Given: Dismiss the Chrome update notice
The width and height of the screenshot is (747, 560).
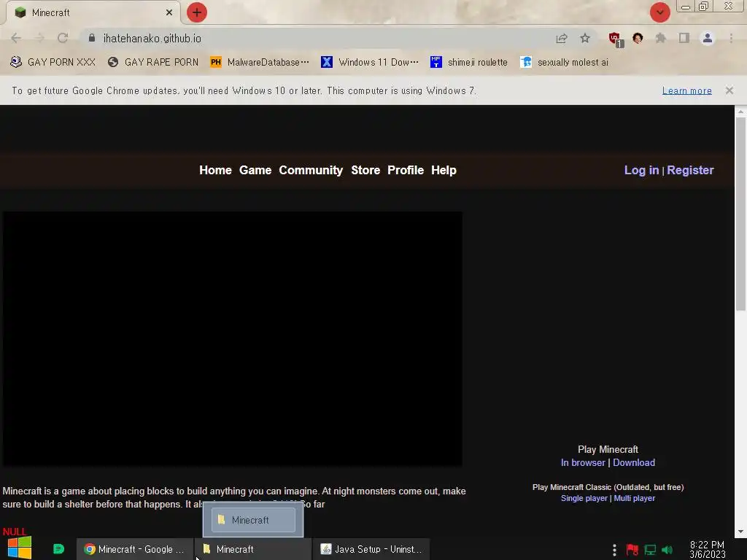Looking at the screenshot, I should (x=729, y=90).
